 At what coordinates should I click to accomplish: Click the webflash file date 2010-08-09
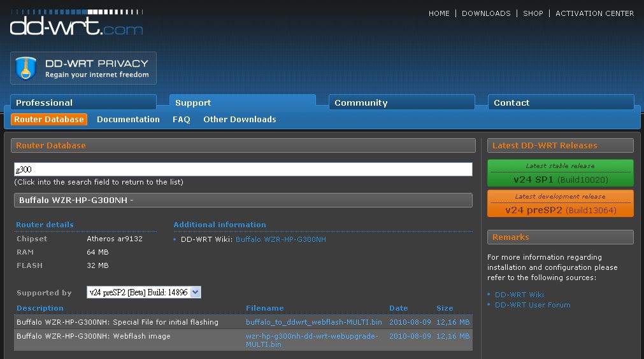click(410, 322)
